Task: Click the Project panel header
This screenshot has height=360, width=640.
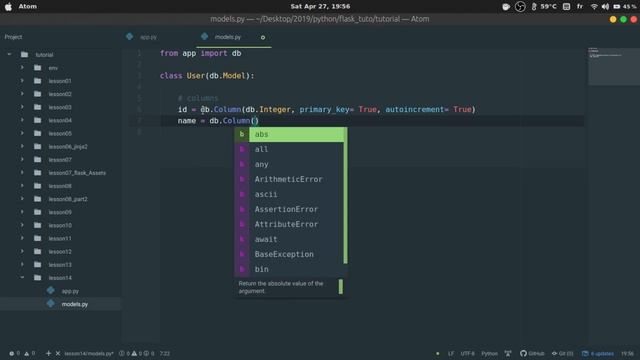Action: (x=13, y=37)
